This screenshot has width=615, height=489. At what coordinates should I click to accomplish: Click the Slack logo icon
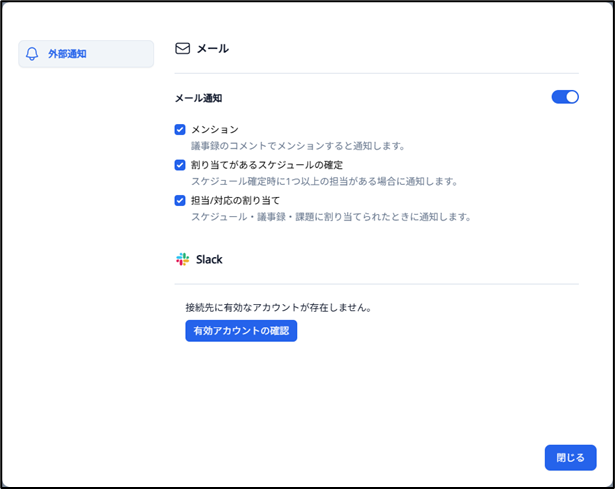pyautogui.click(x=182, y=259)
